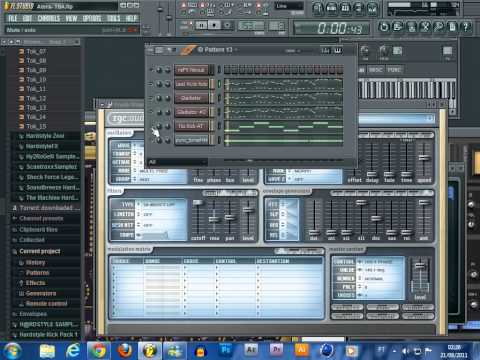Expand the Hardstyle Zeal folder
Viewport: 480px width, 360px height.
(45, 136)
